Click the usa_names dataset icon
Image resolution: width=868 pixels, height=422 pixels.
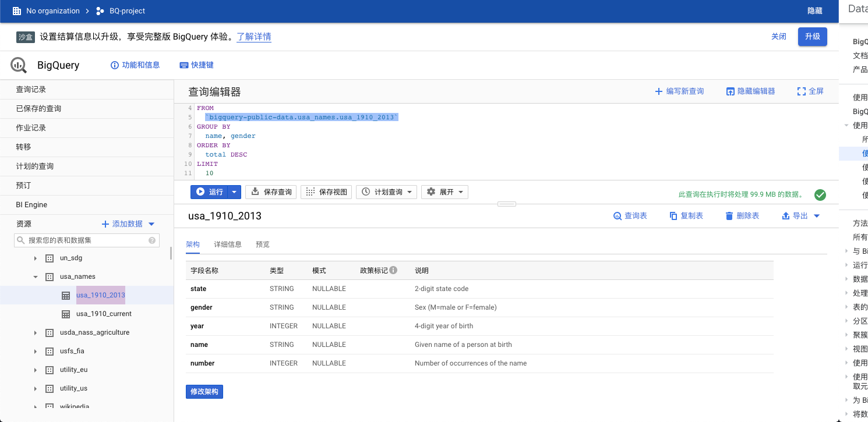(x=50, y=276)
